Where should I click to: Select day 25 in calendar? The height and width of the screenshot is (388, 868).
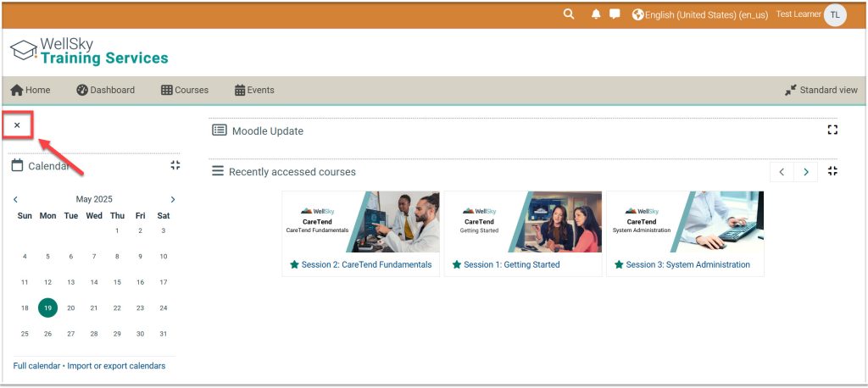pyautogui.click(x=25, y=334)
